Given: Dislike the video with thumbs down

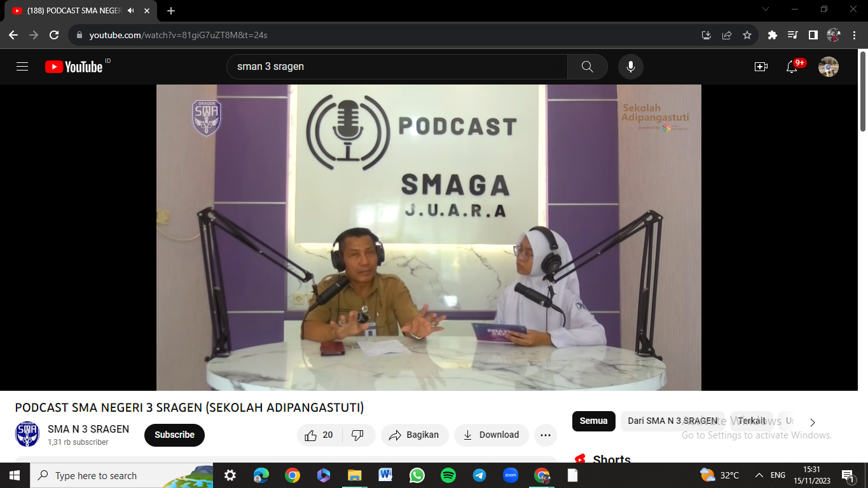Looking at the screenshot, I should pyautogui.click(x=358, y=435).
